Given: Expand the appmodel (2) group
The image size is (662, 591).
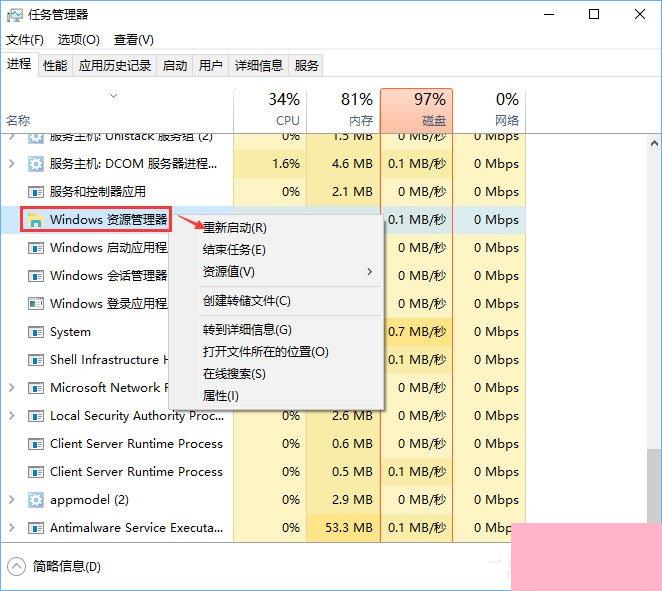Looking at the screenshot, I should pos(12,500).
